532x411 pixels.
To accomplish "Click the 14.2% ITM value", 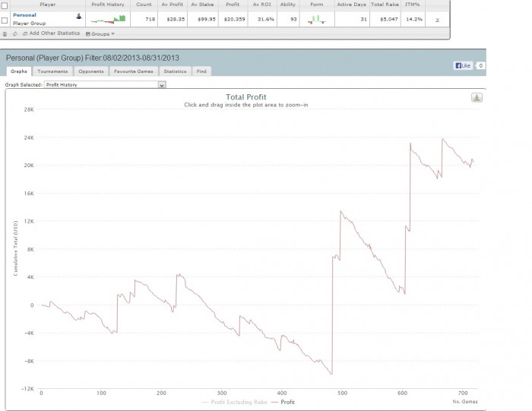I will coord(414,19).
